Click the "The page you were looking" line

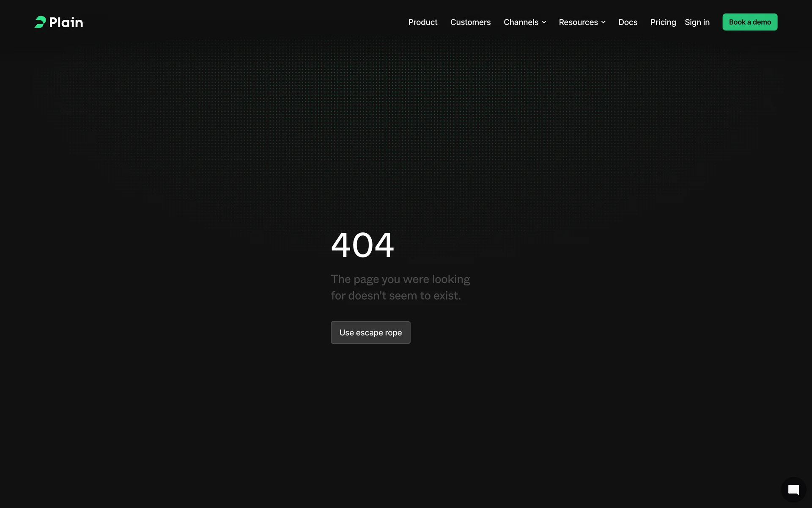(x=400, y=279)
